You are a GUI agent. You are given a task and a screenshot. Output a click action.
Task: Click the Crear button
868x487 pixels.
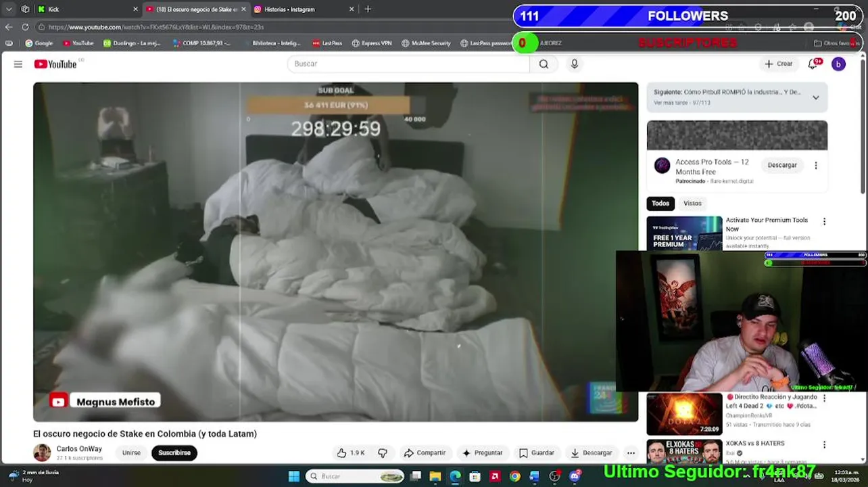pyautogui.click(x=778, y=64)
